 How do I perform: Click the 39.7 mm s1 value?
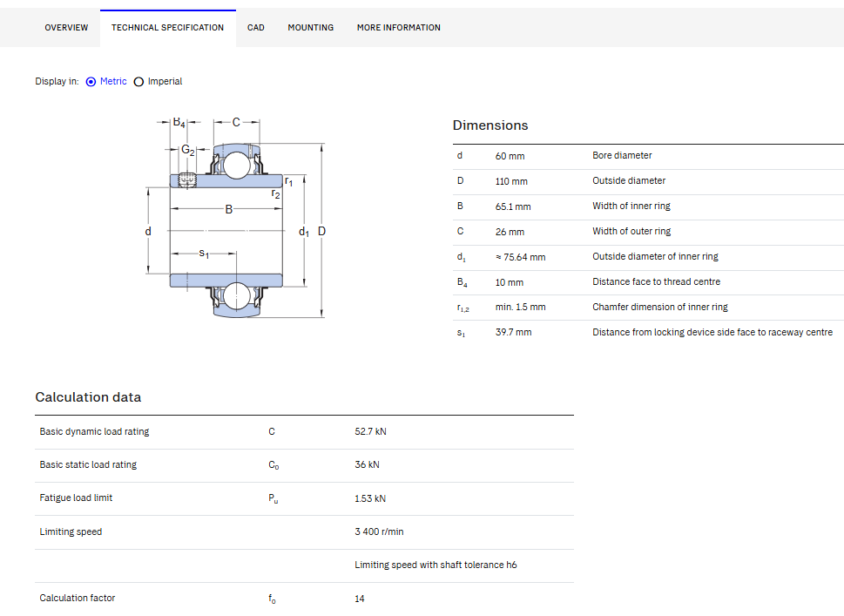(514, 332)
